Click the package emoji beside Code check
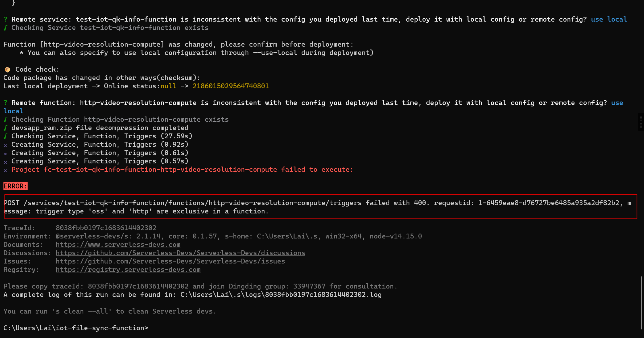Image resolution: width=644 pixels, height=338 pixels. [x=7, y=70]
